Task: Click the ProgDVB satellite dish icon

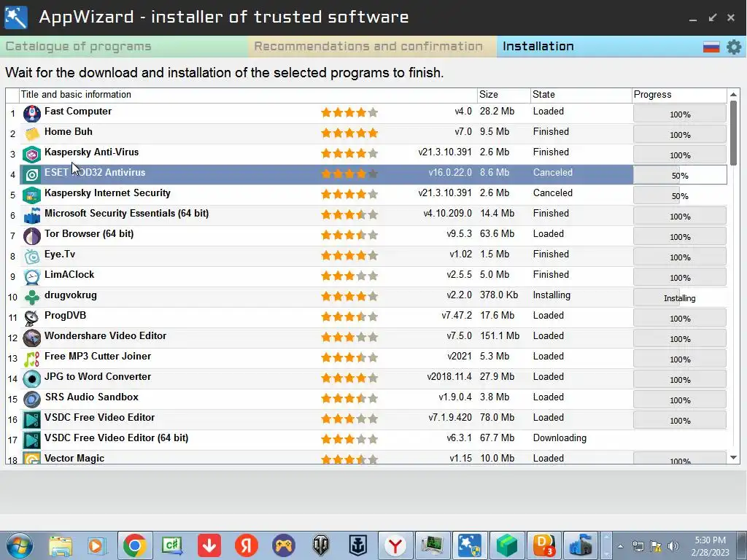Action: (x=32, y=318)
